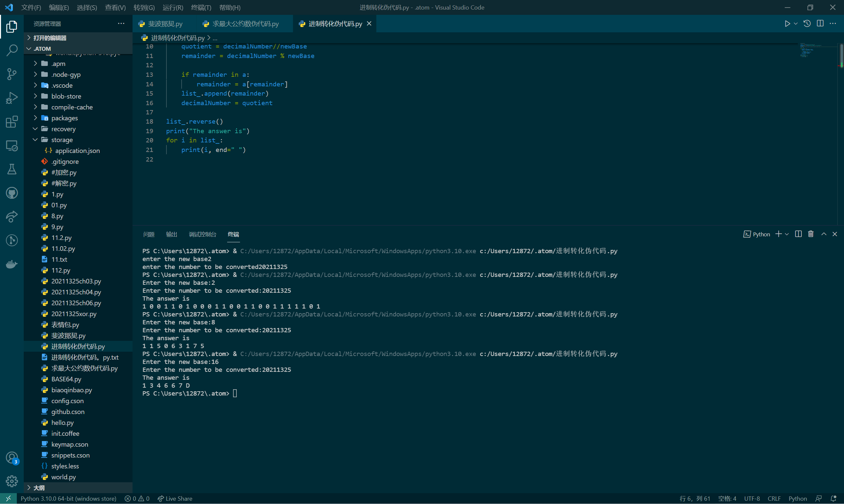The height and width of the screenshot is (504, 844).
Task: Open the Search view in the activity bar
Action: point(12,50)
